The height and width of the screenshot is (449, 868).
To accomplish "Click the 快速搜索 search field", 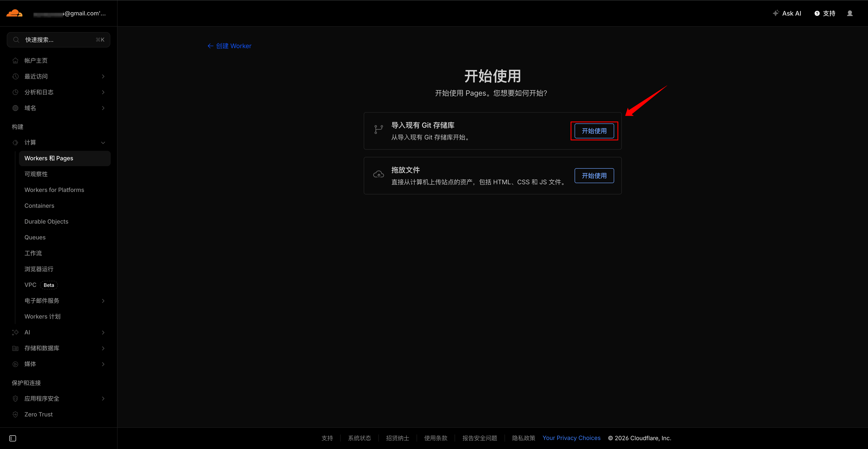I will (x=59, y=40).
